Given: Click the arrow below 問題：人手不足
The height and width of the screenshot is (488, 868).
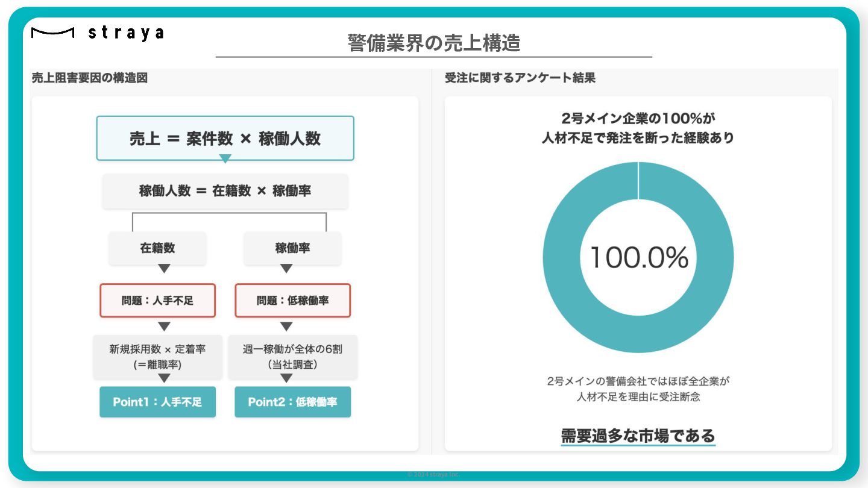Looking at the screenshot, I should point(164,327).
